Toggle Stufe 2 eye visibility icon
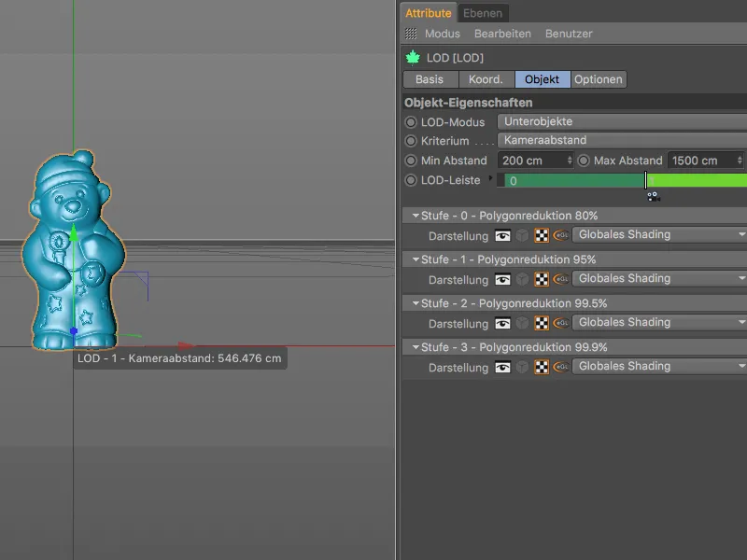 pyautogui.click(x=502, y=323)
